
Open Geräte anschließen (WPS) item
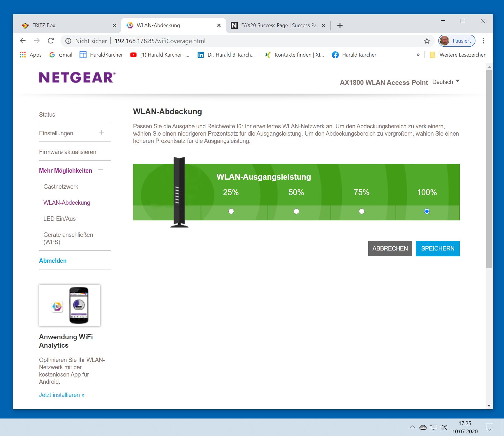click(x=68, y=238)
